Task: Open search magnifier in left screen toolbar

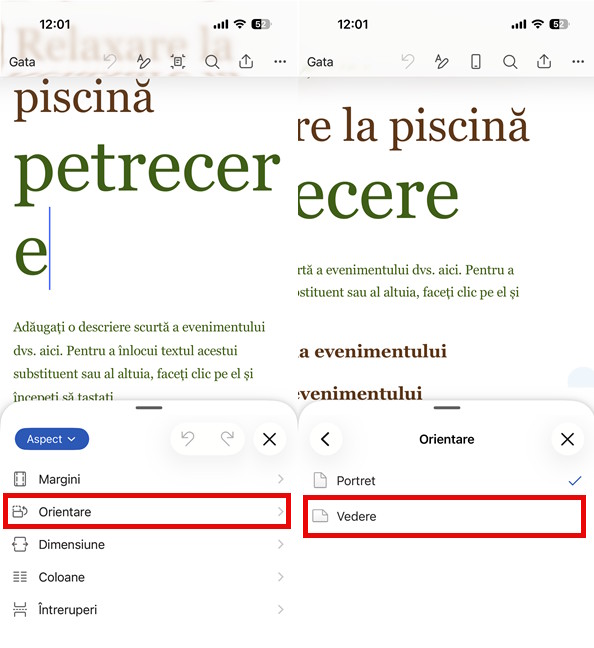Action: (x=212, y=62)
